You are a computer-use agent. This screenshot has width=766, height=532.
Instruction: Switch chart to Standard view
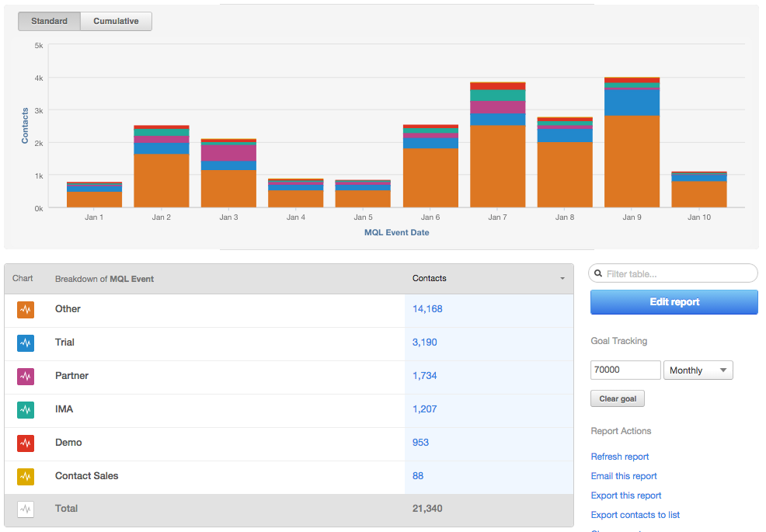(49, 21)
